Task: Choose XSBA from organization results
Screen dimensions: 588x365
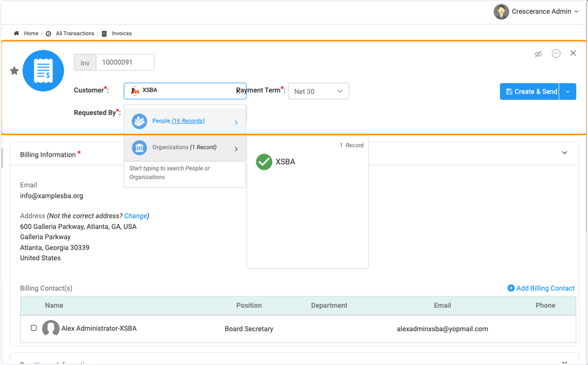Action: (285, 162)
